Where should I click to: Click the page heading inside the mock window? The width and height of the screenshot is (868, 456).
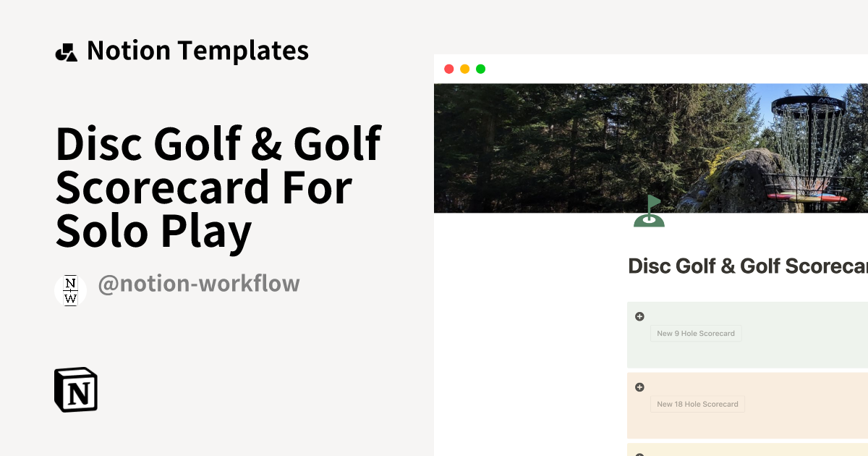745,266
